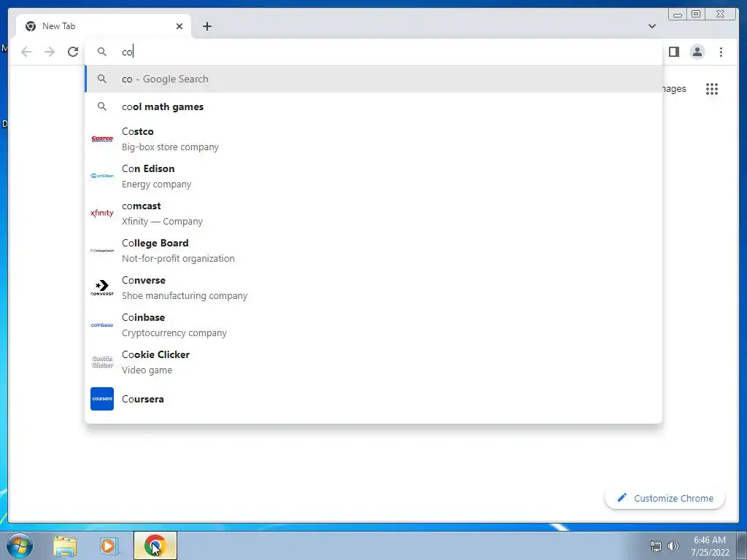This screenshot has height=560, width=747.
Task: Click magnifier icon in the address bar
Action: [102, 52]
